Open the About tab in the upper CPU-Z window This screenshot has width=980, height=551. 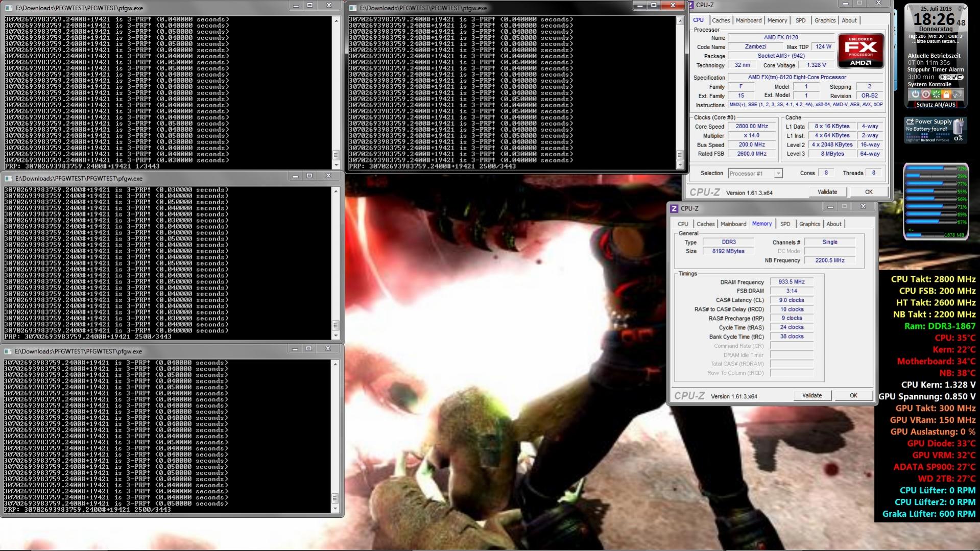tap(849, 20)
